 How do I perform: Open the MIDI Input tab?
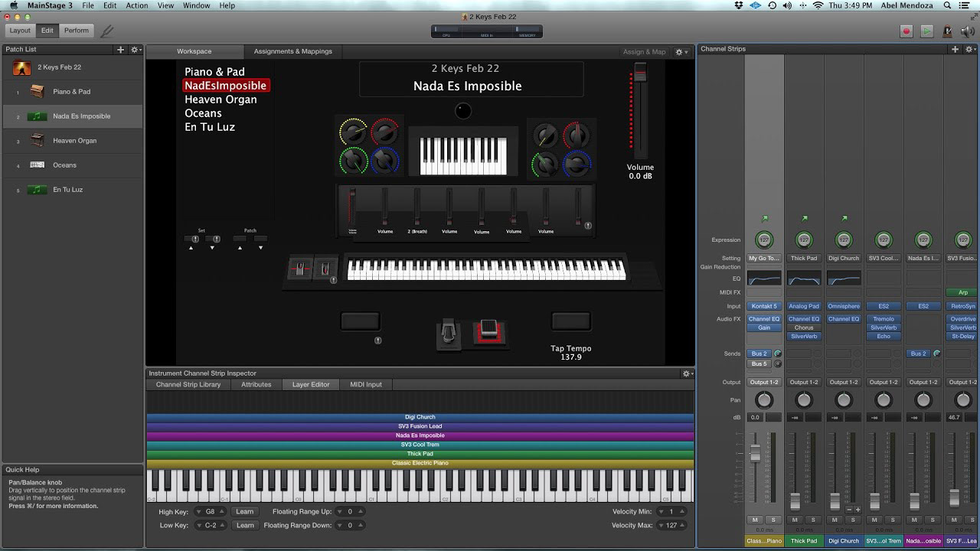click(366, 384)
